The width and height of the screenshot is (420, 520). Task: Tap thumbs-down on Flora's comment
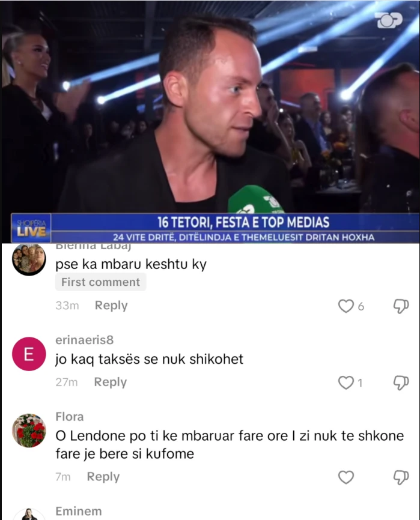[401, 477]
